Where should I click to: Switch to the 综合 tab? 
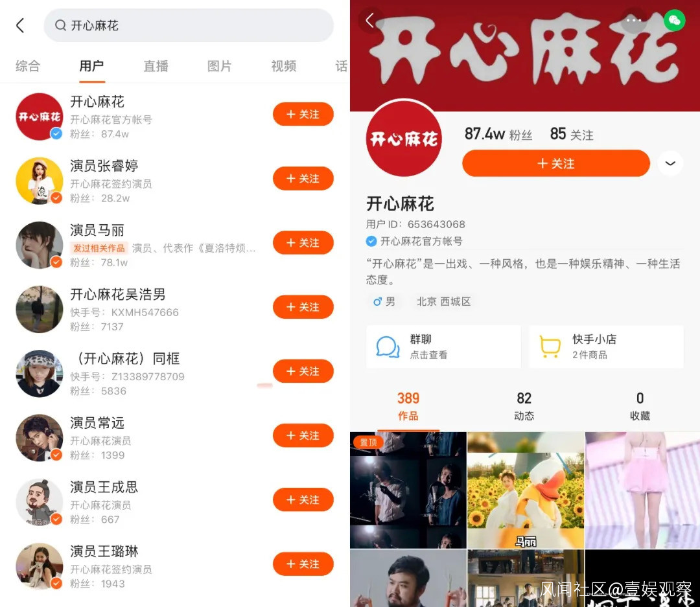pyautogui.click(x=28, y=66)
